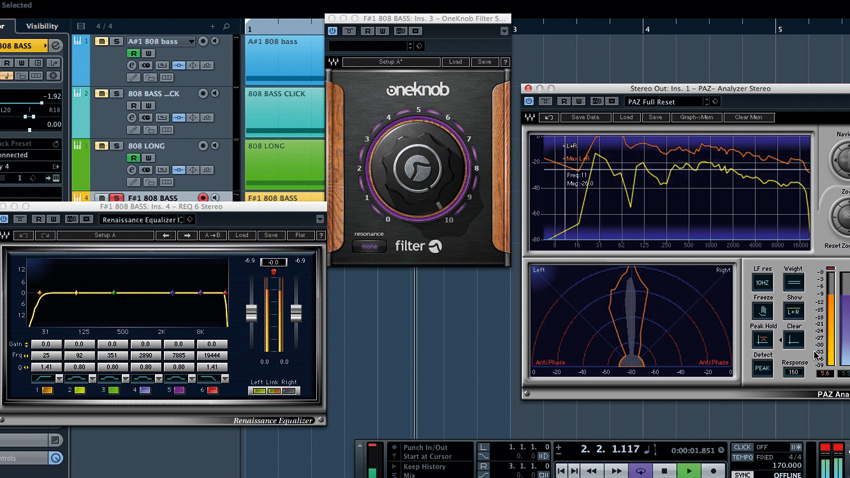Image resolution: width=850 pixels, height=478 pixels.
Task: Open the PAZ Full Reset preset selector
Action: pyautogui.click(x=664, y=101)
